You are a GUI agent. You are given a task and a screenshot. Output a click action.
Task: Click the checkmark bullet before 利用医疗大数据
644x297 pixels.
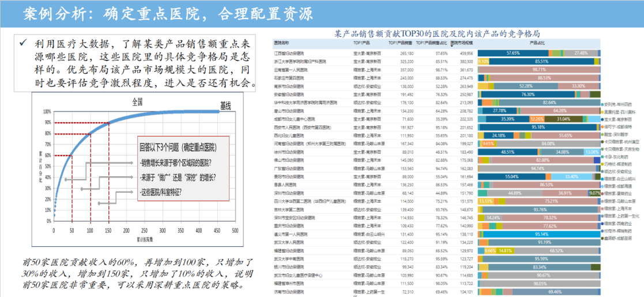coord(23,43)
